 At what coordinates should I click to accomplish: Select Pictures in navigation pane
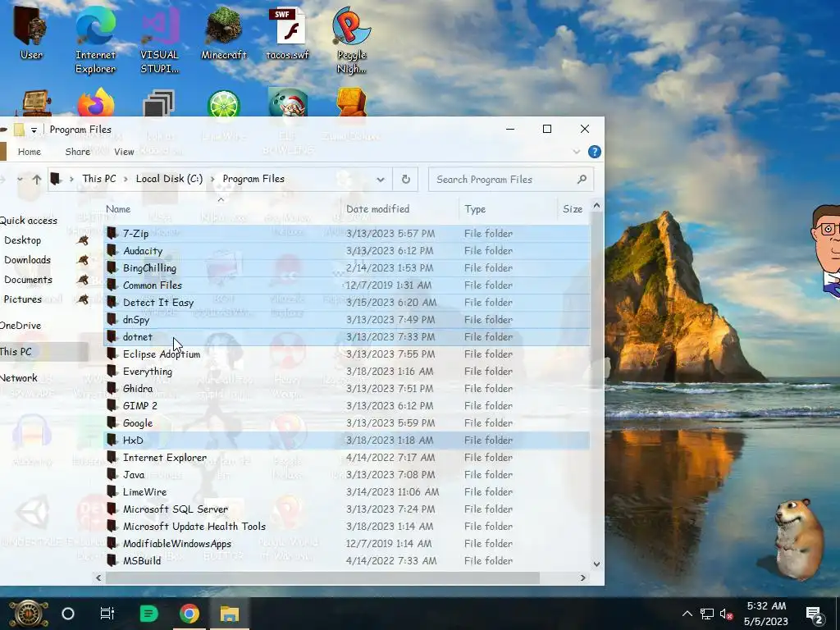(22, 299)
